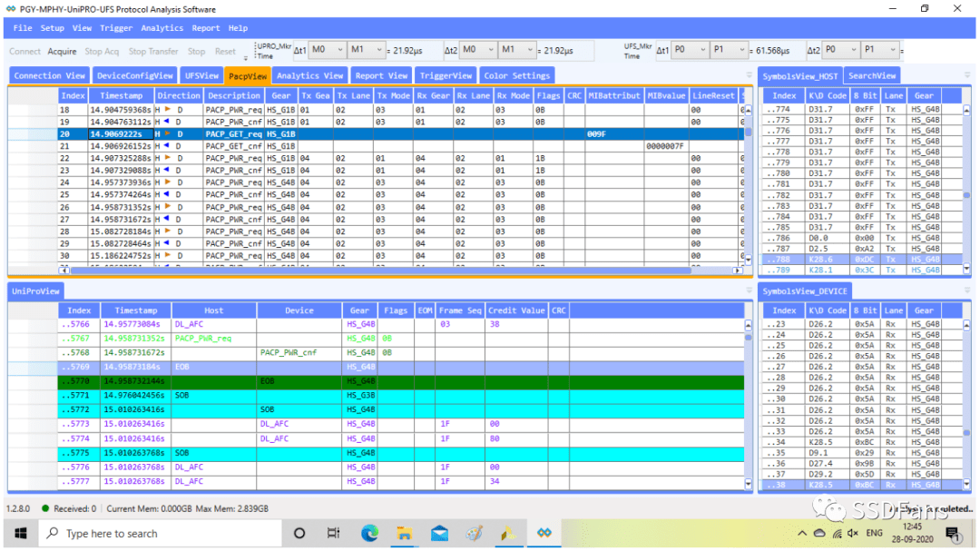The height and width of the screenshot is (551, 980).
Task: Select UniPro row 5770 green EOB
Action: (401, 381)
